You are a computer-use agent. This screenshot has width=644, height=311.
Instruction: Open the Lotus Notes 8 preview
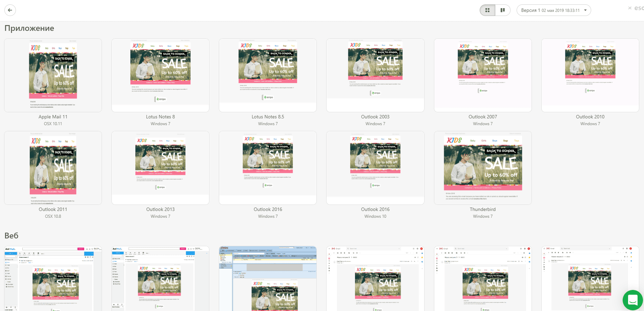coord(160,75)
